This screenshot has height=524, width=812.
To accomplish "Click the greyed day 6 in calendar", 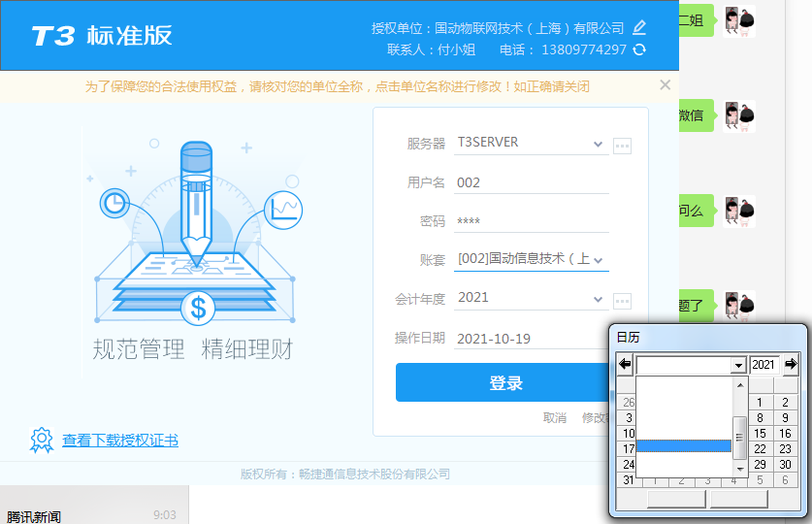I will 786,480.
